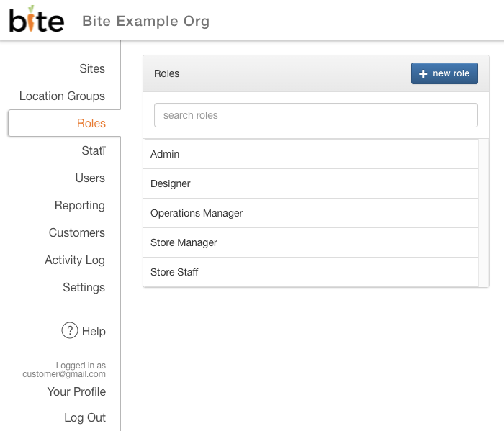Create a new role with the button
This screenshot has height=431, width=504.
click(x=444, y=73)
